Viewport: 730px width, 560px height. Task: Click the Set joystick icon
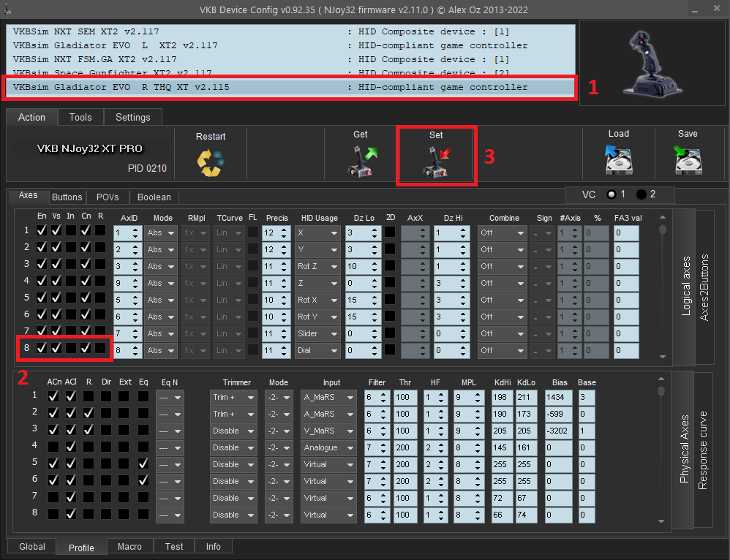click(x=438, y=162)
